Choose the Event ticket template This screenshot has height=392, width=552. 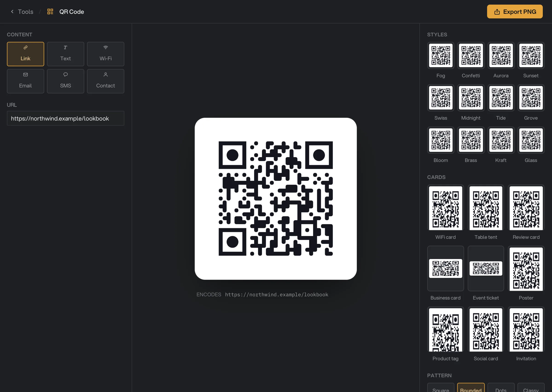click(x=486, y=268)
